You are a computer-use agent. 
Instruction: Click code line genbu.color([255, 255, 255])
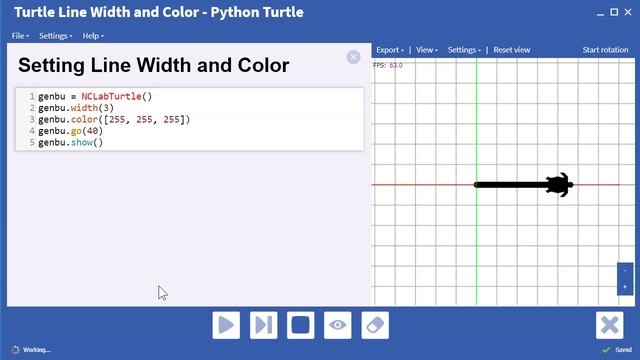tap(114, 119)
